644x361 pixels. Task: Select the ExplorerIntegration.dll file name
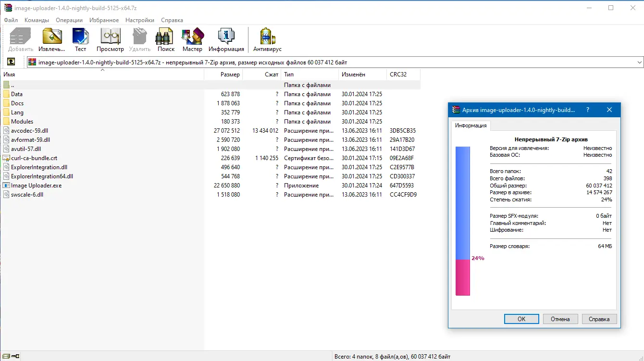39,167
